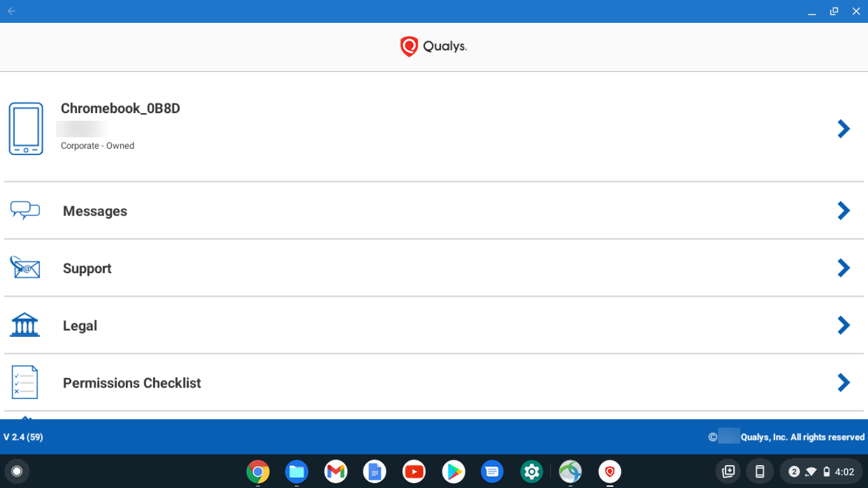Viewport: 868px width, 488px height.
Task: Expand the Messages row chevron
Action: 844,210
